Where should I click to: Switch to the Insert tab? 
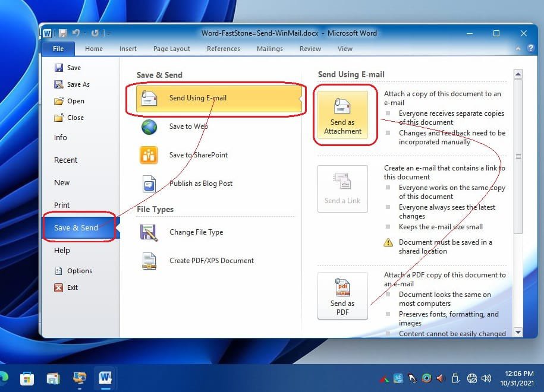coord(128,49)
